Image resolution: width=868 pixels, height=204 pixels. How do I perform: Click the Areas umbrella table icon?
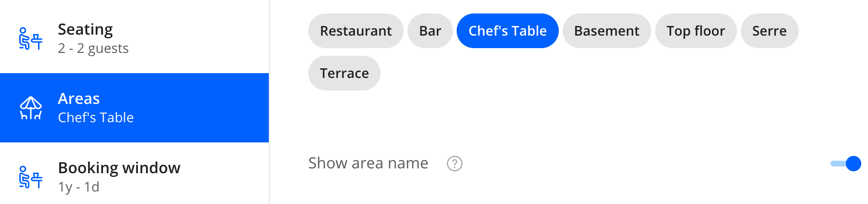coord(31,108)
